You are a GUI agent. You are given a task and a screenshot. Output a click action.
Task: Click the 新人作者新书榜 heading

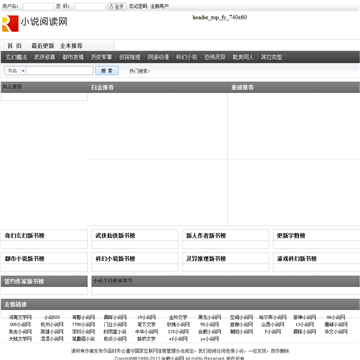point(206,236)
